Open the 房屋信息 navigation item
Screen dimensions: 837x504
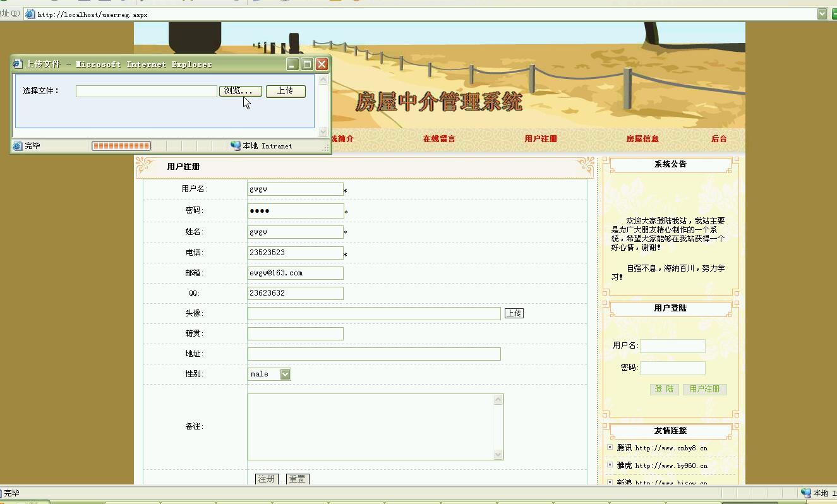[x=642, y=139]
